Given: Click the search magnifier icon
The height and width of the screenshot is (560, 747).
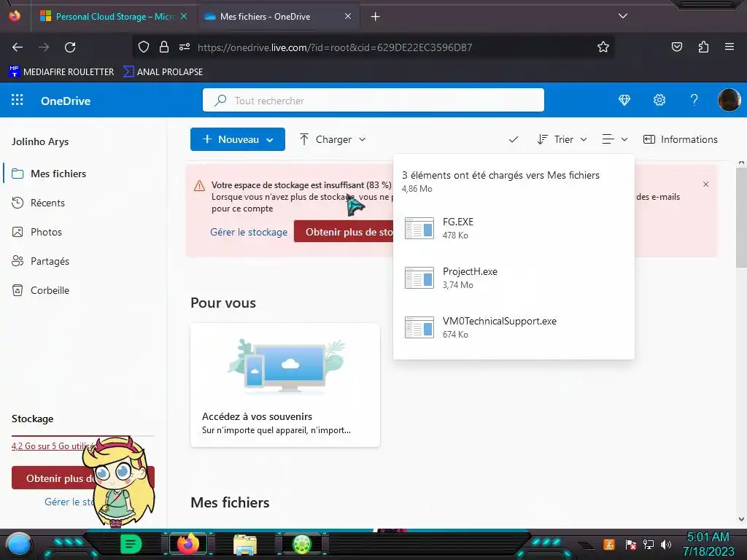Looking at the screenshot, I should click(x=220, y=101).
